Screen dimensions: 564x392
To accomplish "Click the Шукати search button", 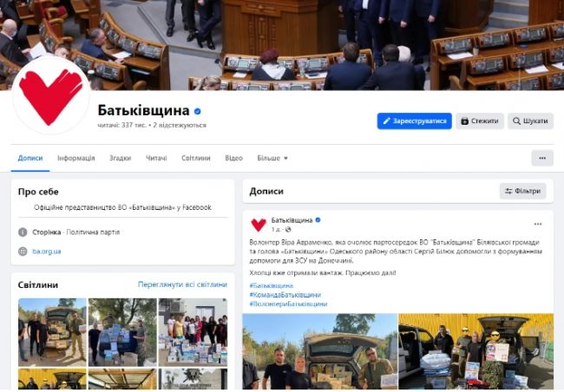I will 530,121.
